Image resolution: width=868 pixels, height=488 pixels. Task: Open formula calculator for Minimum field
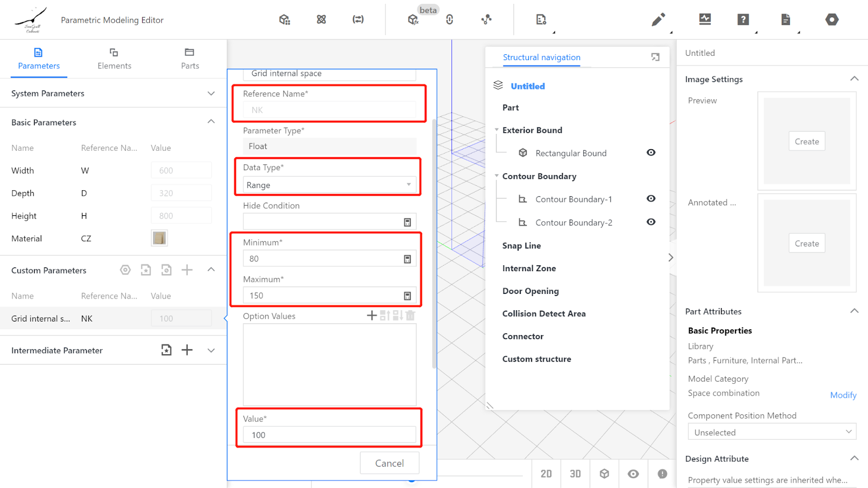tap(407, 259)
